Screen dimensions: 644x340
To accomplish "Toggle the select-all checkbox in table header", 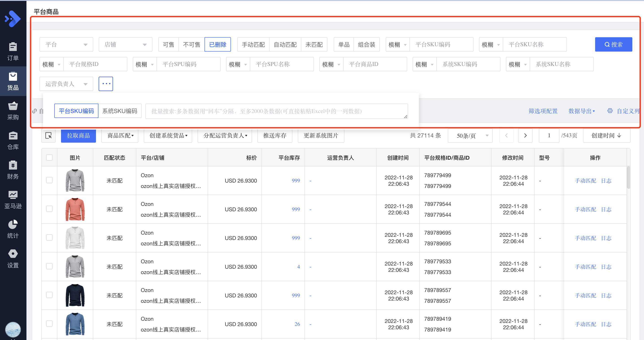I will click(50, 157).
